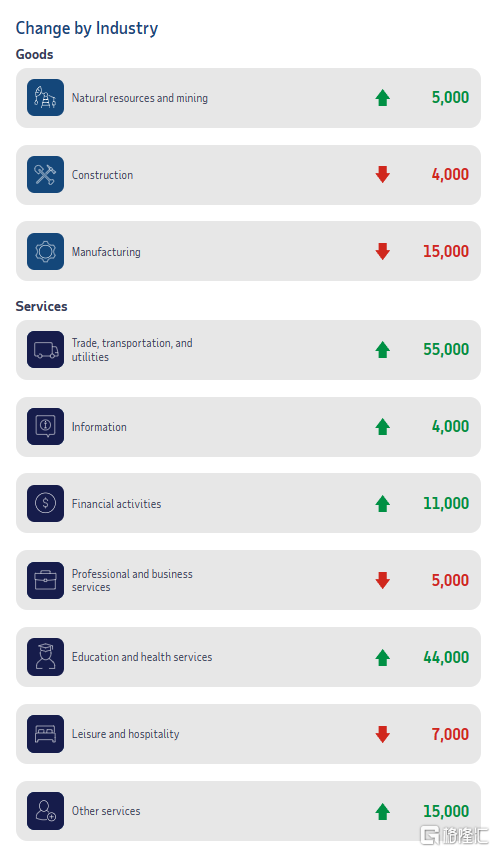Click the red down arrow for Construction

tap(383, 174)
